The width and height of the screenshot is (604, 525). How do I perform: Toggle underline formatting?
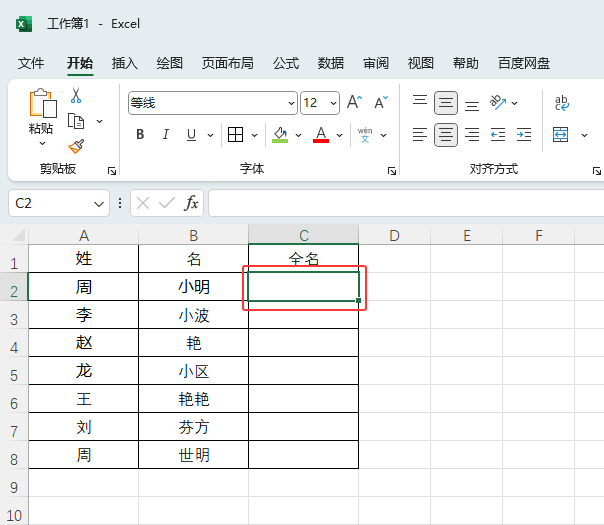click(x=191, y=134)
